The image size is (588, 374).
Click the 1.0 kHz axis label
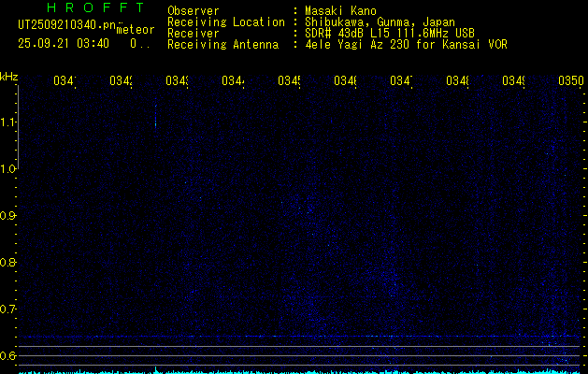pyautogui.click(x=7, y=169)
